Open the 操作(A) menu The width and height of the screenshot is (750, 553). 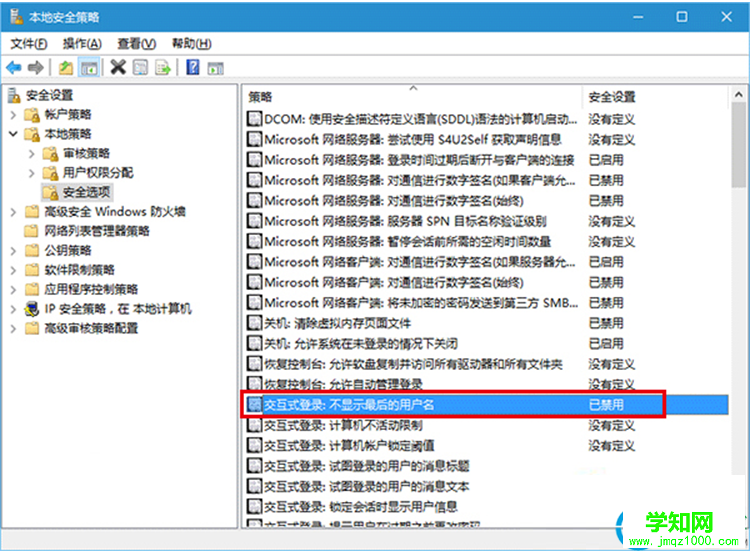(x=82, y=44)
